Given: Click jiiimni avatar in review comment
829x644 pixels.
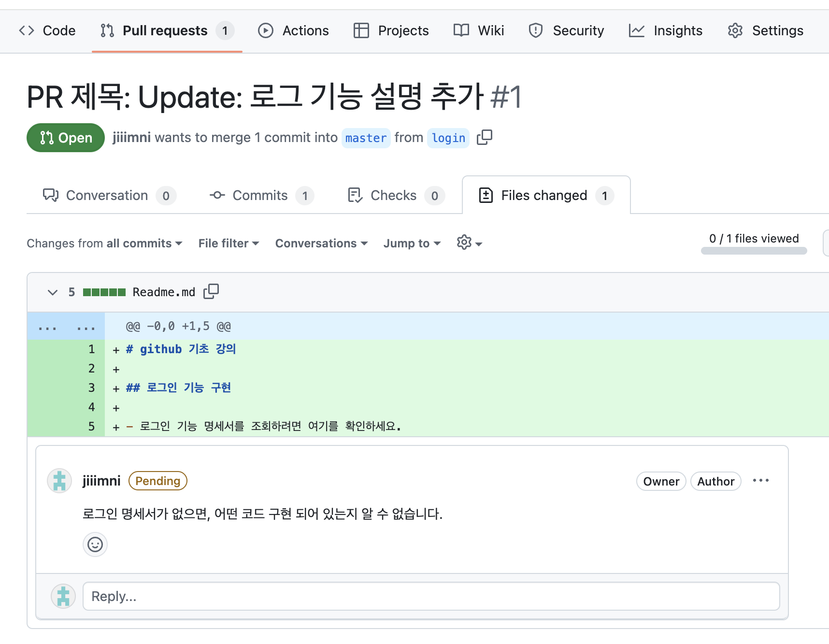Looking at the screenshot, I should [59, 481].
